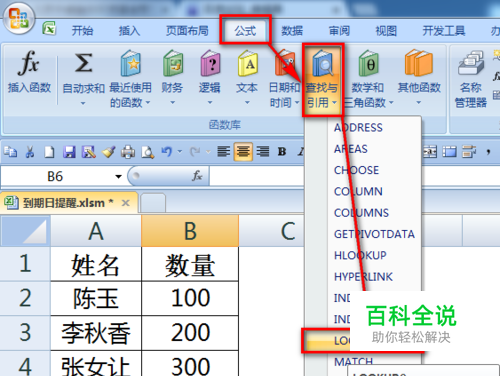The width and height of the screenshot is (500, 376).
Task: Click the new blank document icon
Action: (49, 152)
